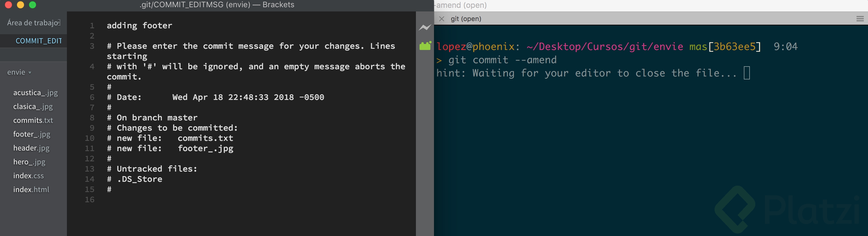Open the terminal hamburger menu icon
Image resolution: width=868 pixels, height=236 pixels.
(860, 19)
